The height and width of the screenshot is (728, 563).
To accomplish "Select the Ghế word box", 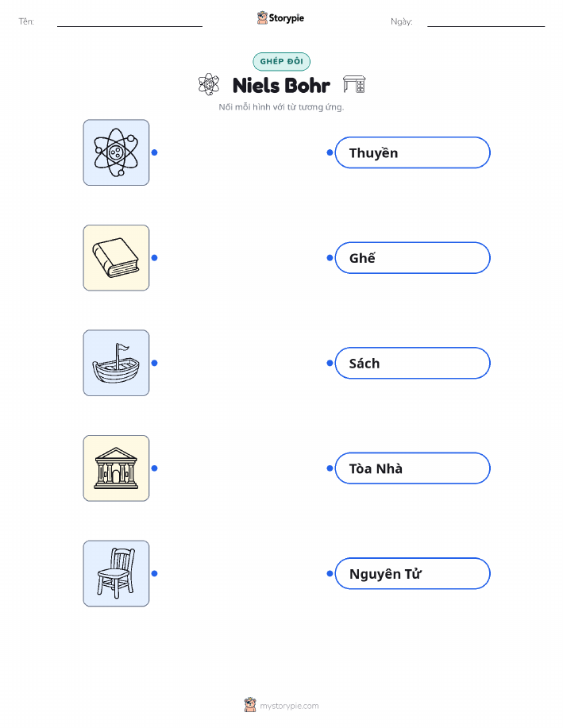I will pos(412,258).
